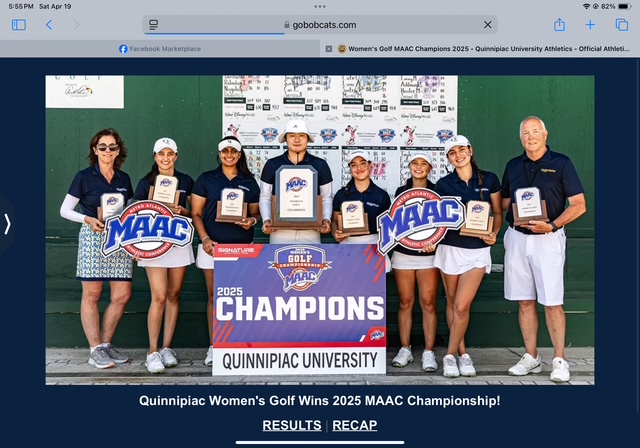Close the Women's Golf MAAC Champions tab
Image resolution: width=640 pixels, height=448 pixels.
(x=329, y=49)
